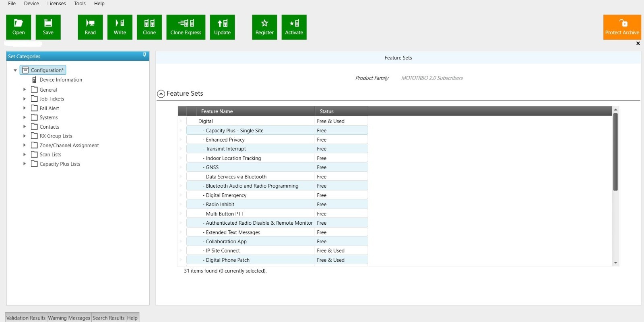
Task: Expand the Zone/Channel Assignment tree node
Action: click(x=25, y=145)
